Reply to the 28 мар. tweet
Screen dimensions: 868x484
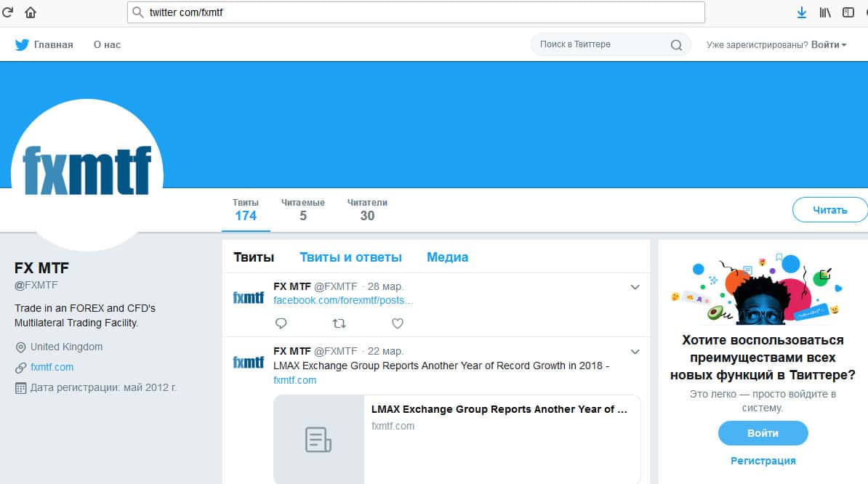point(281,323)
